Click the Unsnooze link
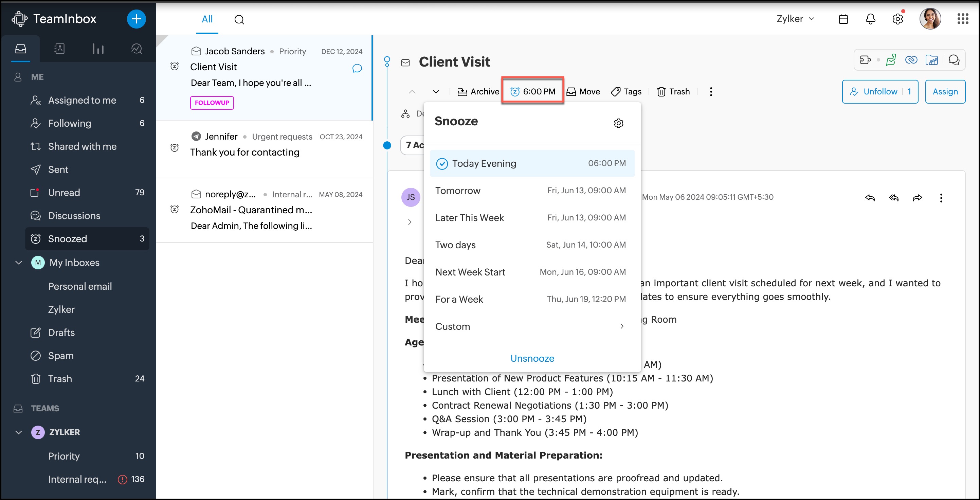 coord(532,358)
